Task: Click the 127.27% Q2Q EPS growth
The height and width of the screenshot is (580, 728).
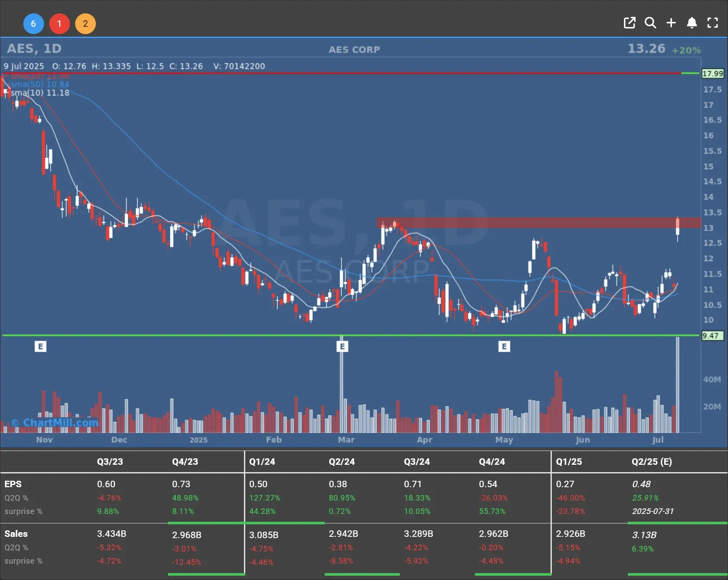Action: point(265,498)
